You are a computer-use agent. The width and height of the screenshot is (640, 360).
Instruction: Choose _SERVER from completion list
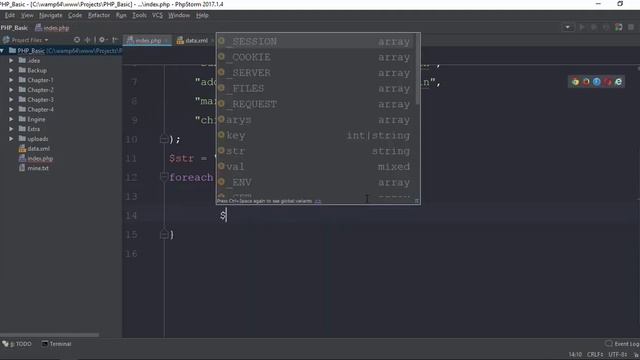316,73
